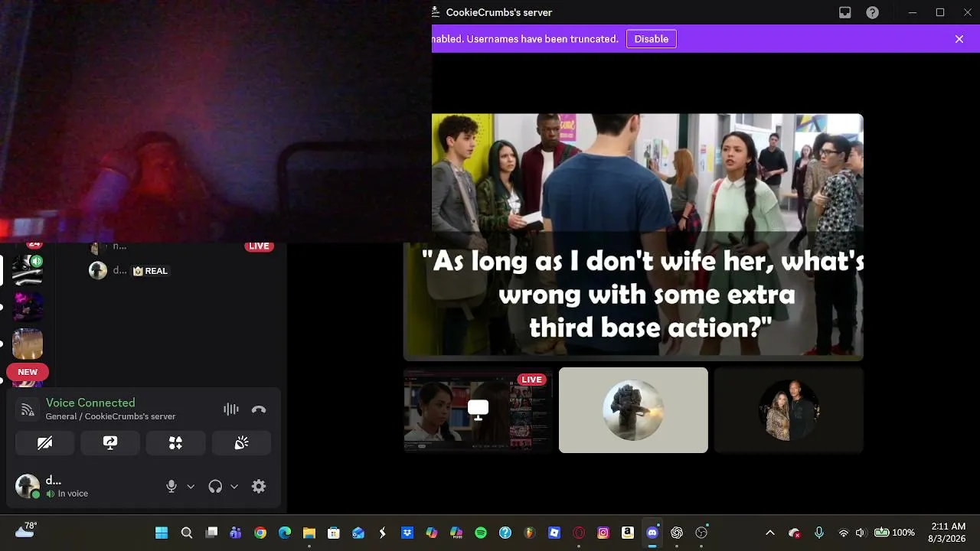
Task: Toggle screen sharing button
Action: click(x=110, y=443)
